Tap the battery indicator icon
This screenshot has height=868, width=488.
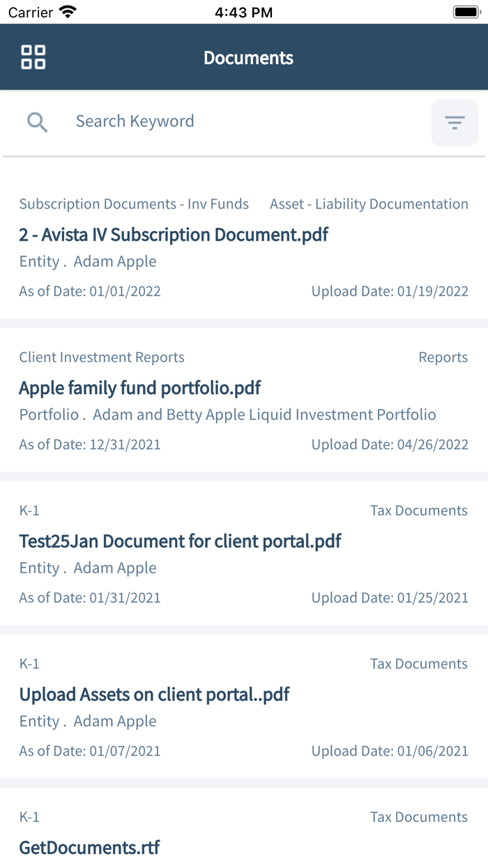click(x=465, y=12)
